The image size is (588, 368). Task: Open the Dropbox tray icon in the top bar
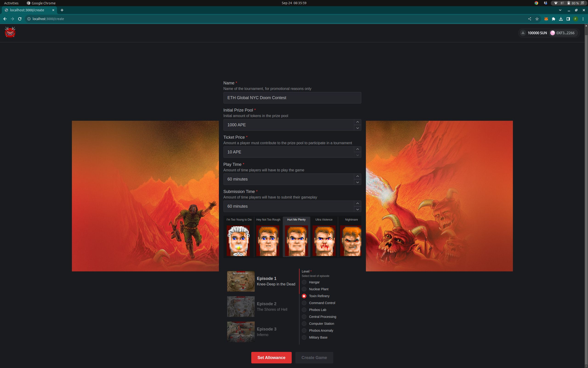click(546, 3)
